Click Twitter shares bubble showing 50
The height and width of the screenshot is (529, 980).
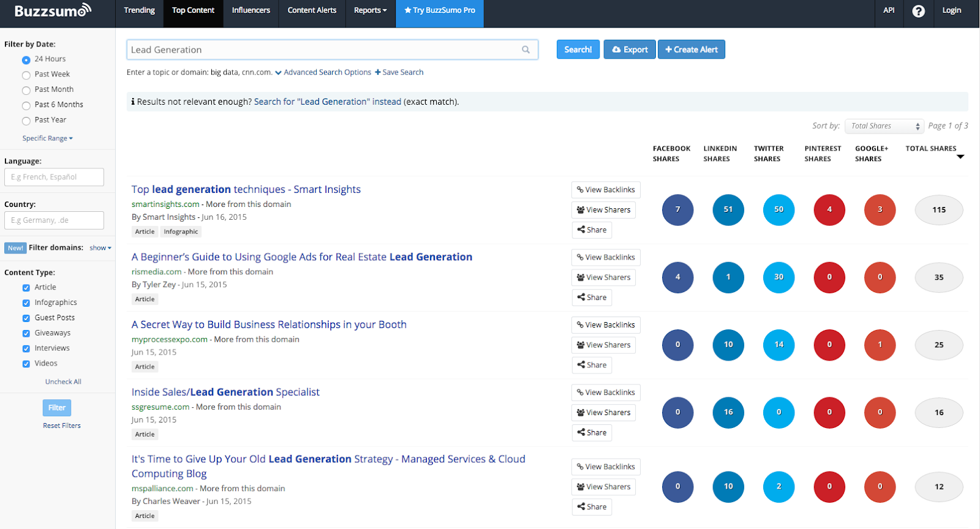(778, 209)
